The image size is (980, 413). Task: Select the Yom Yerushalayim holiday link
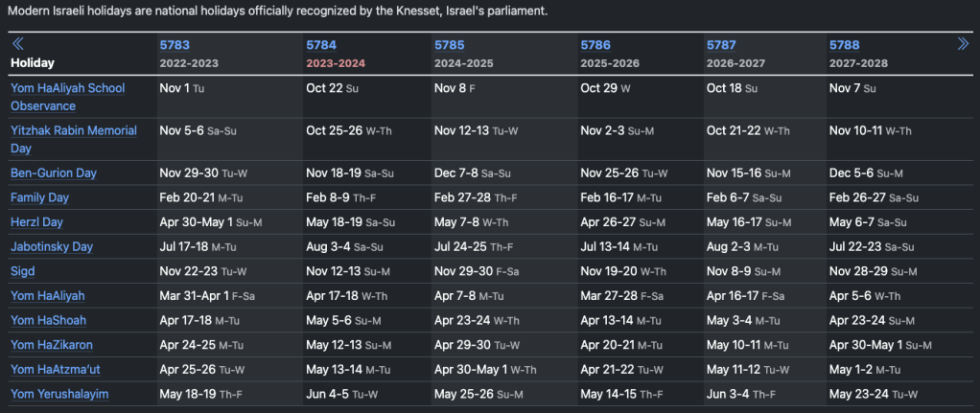[x=59, y=394]
